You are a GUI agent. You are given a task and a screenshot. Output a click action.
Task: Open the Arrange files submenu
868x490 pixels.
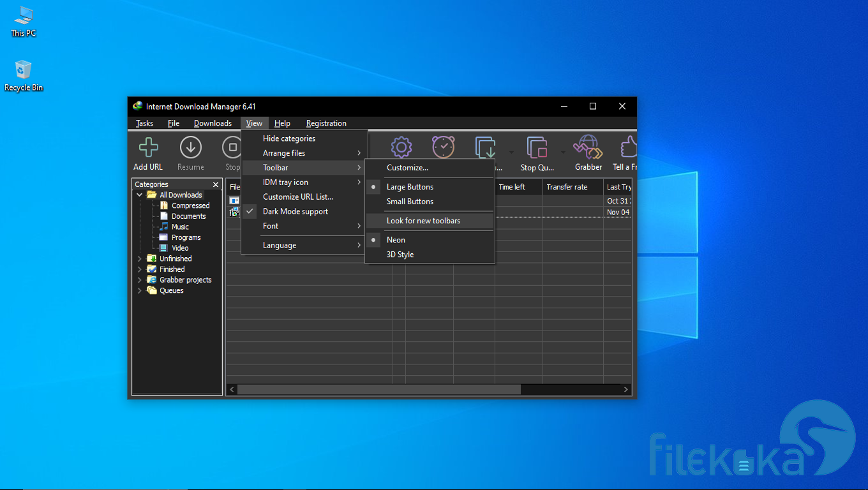pyautogui.click(x=304, y=153)
